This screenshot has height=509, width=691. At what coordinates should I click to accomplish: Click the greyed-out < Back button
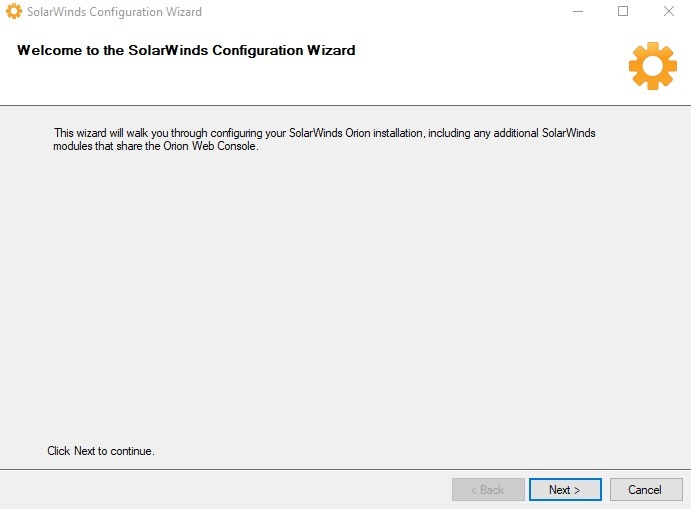point(488,490)
